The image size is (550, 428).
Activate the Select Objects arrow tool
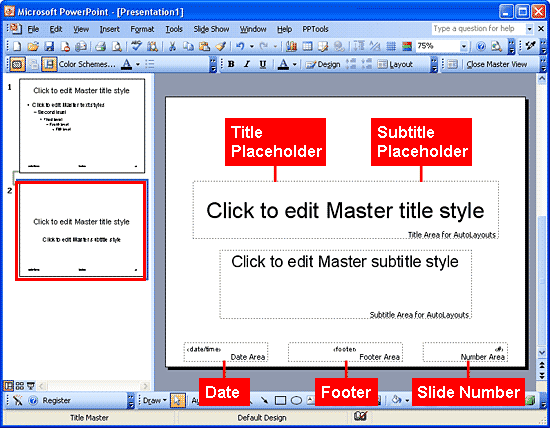point(177,400)
